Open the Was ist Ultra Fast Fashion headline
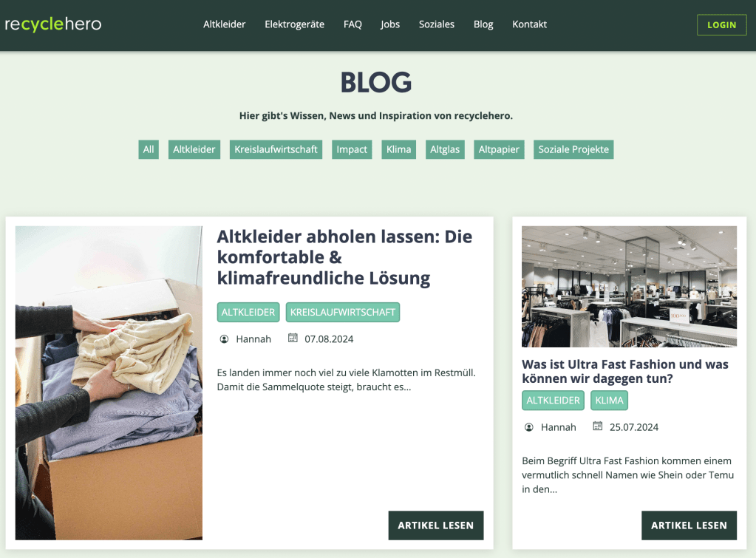Screen dimensions: 756x558 point(625,371)
